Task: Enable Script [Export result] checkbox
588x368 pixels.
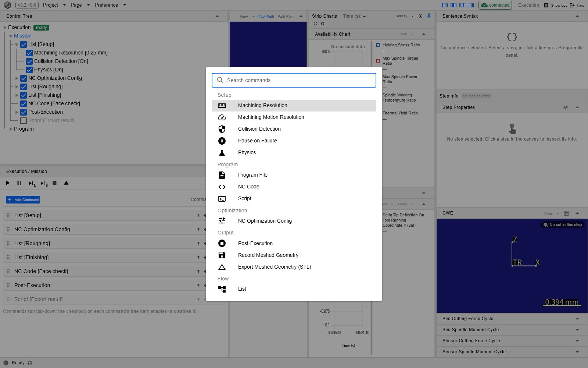Action: click(x=24, y=121)
